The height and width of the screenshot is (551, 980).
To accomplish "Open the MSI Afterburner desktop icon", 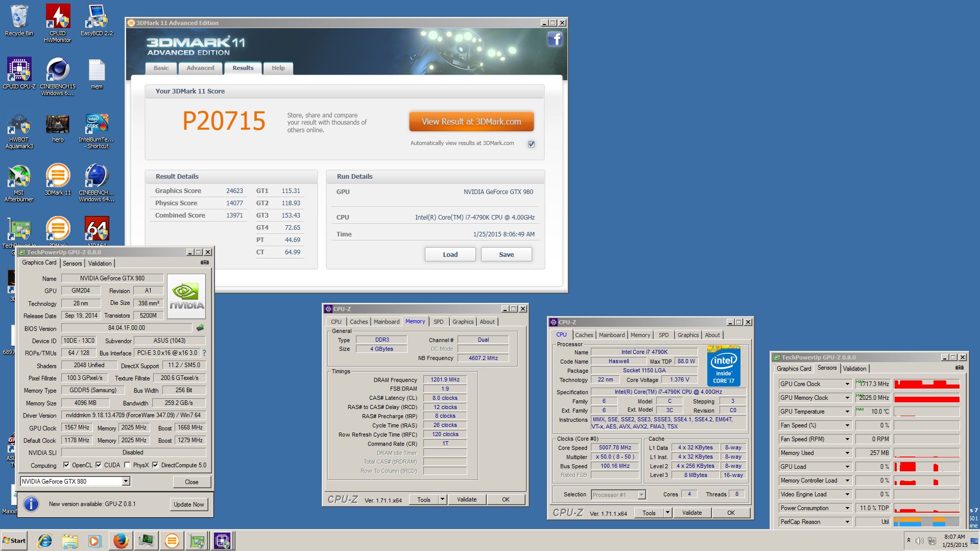I will [19, 184].
